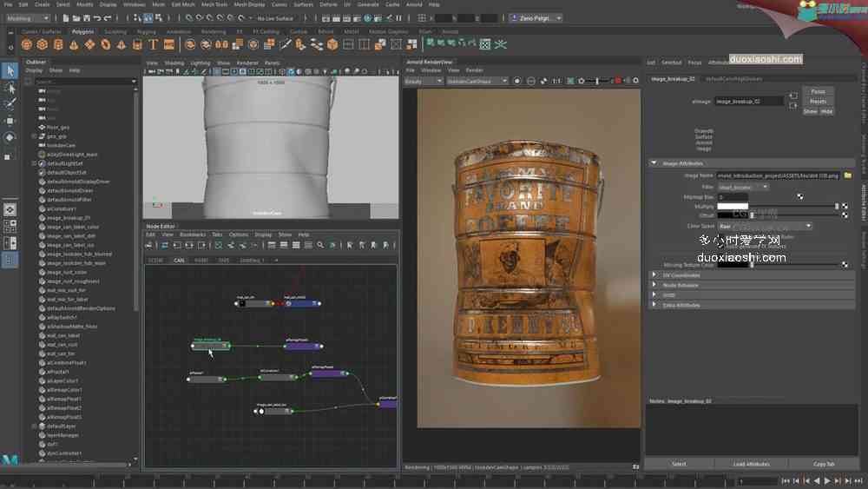868x489 pixels.
Task: Click the Open Scene folder icon
Action: pyautogui.click(x=76, y=18)
